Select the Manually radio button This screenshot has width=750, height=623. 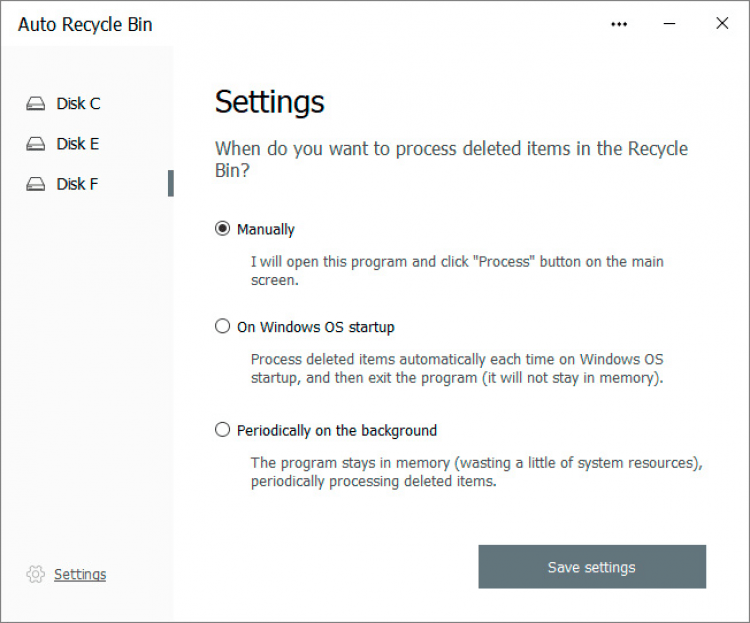(223, 229)
